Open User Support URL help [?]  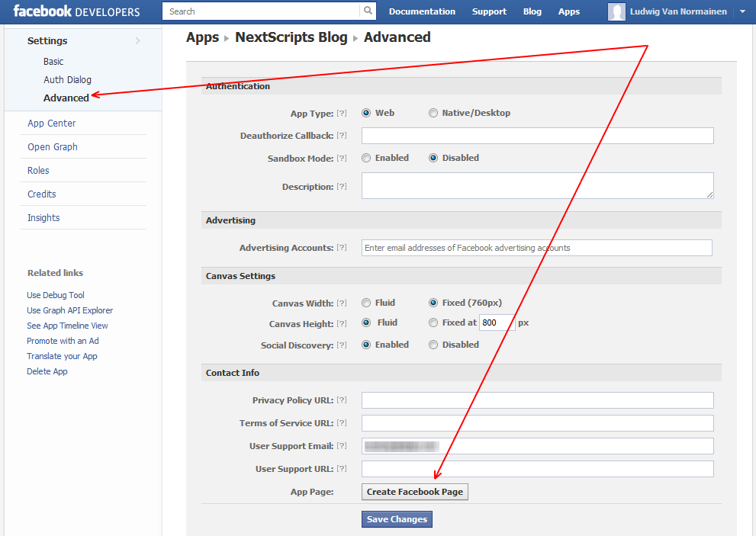[342, 468]
